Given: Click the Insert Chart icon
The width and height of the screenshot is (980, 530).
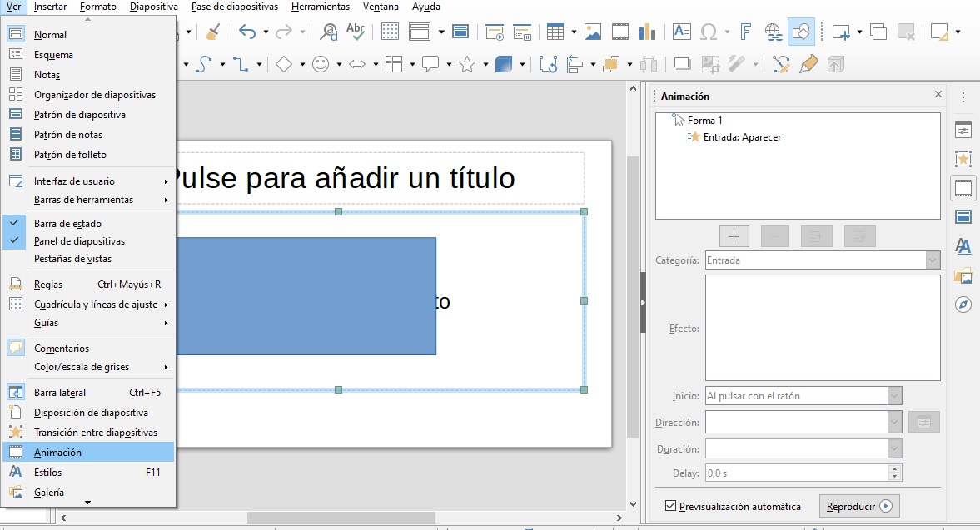Looking at the screenshot, I should click(x=648, y=32).
